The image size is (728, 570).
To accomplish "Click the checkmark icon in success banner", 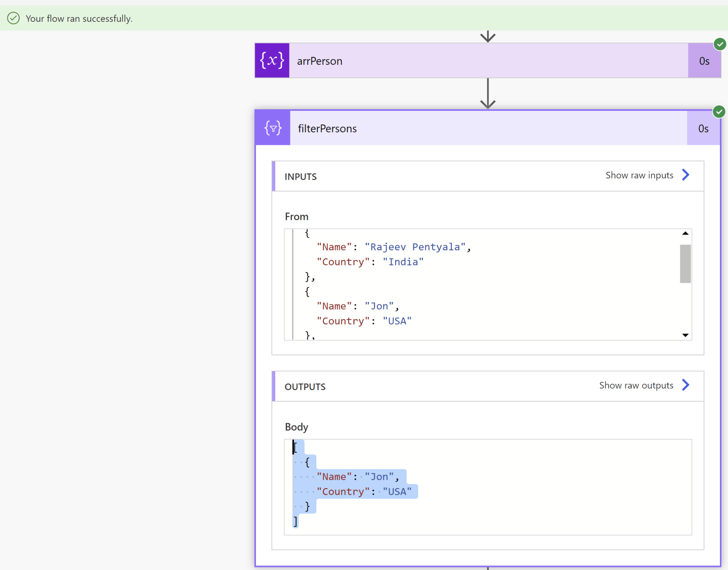I will (x=13, y=18).
